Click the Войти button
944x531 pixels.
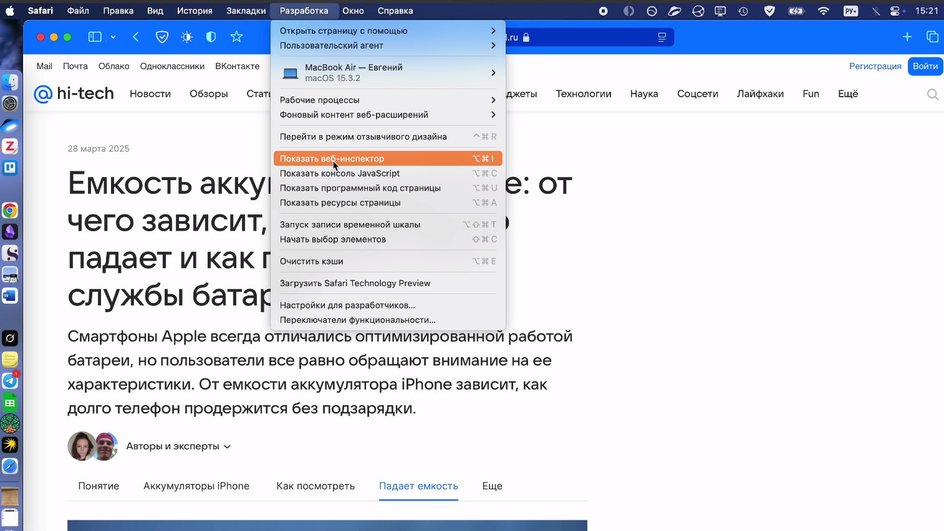click(x=925, y=66)
